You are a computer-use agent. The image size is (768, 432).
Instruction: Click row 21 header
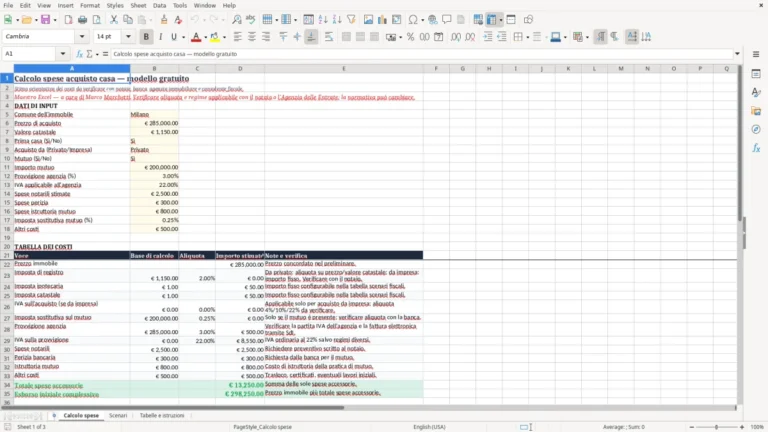pos(7,256)
